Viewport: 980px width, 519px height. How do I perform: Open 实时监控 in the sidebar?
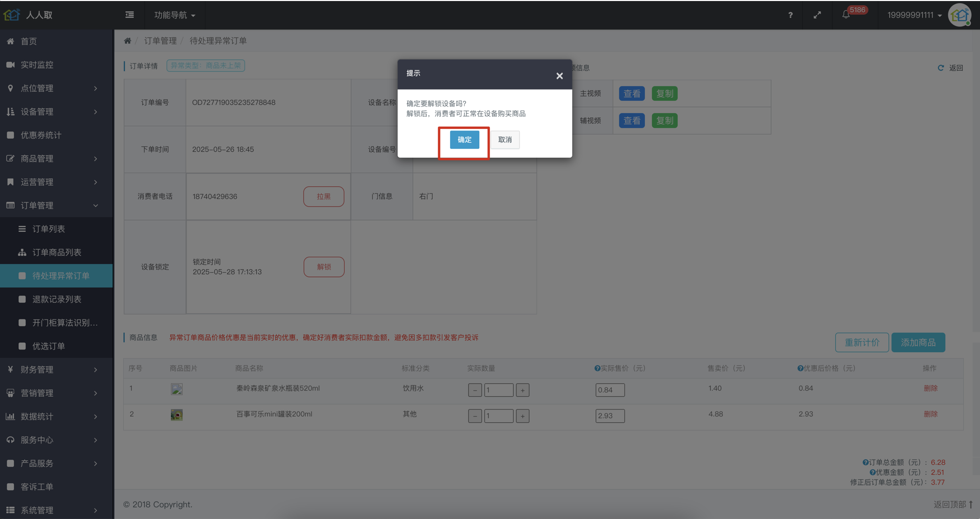click(x=56, y=65)
